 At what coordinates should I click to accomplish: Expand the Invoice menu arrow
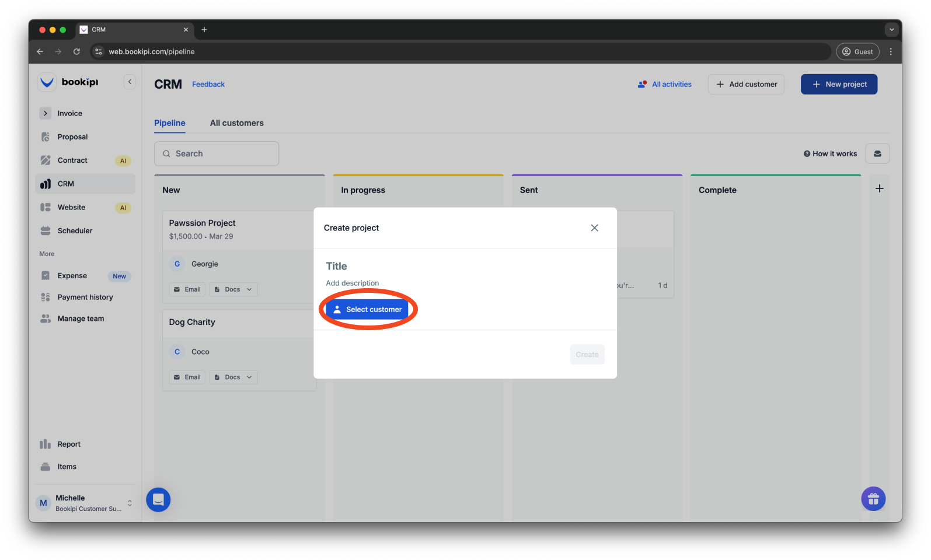tap(46, 114)
